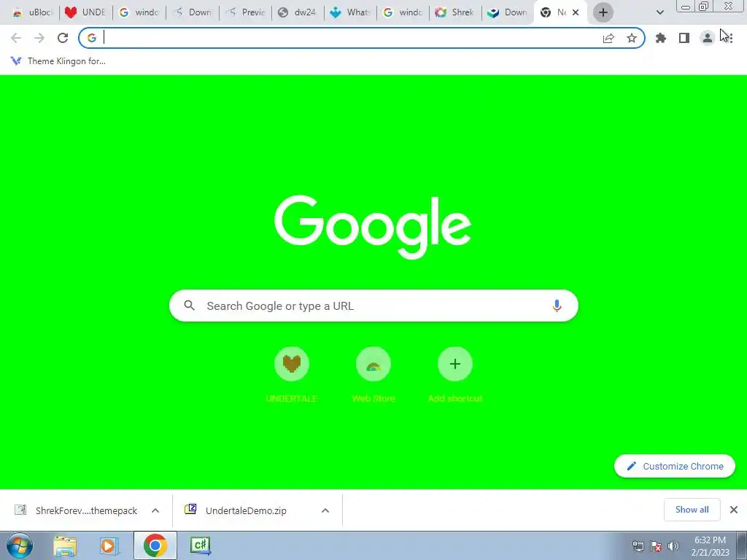Click the Add shortcut plus tile
This screenshot has width=747, height=560.
pyautogui.click(x=455, y=376)
